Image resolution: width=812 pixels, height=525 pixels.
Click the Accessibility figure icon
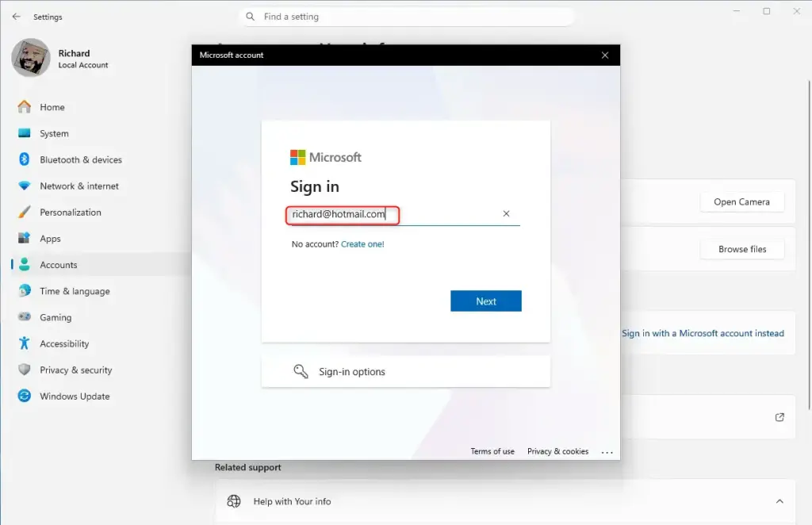pyautogui.click(x=25, y=343)
